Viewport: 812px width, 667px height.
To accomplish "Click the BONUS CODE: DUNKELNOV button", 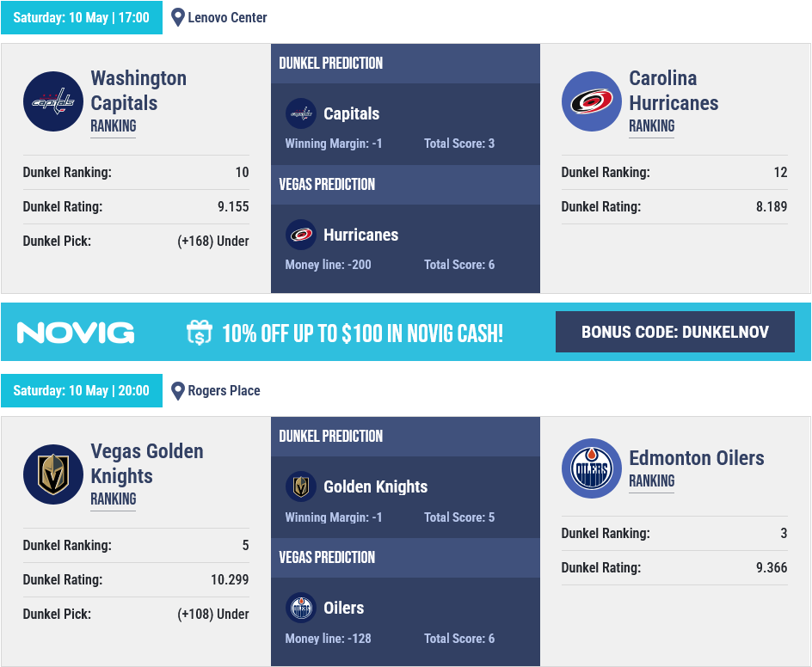I will 674,332.
